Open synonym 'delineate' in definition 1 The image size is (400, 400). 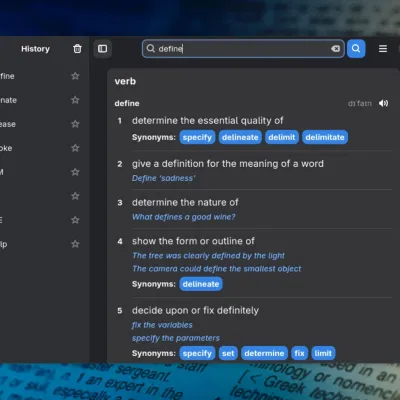[x=240, y=137]
